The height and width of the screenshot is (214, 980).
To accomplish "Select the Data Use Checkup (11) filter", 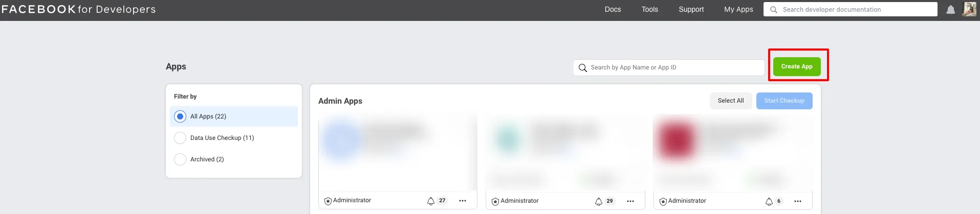I will (234, 138).
